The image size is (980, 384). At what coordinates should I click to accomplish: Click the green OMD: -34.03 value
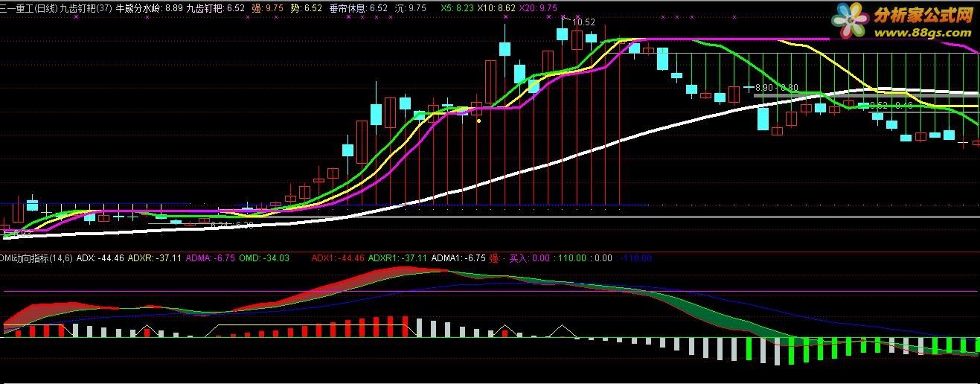coord(263,258)
